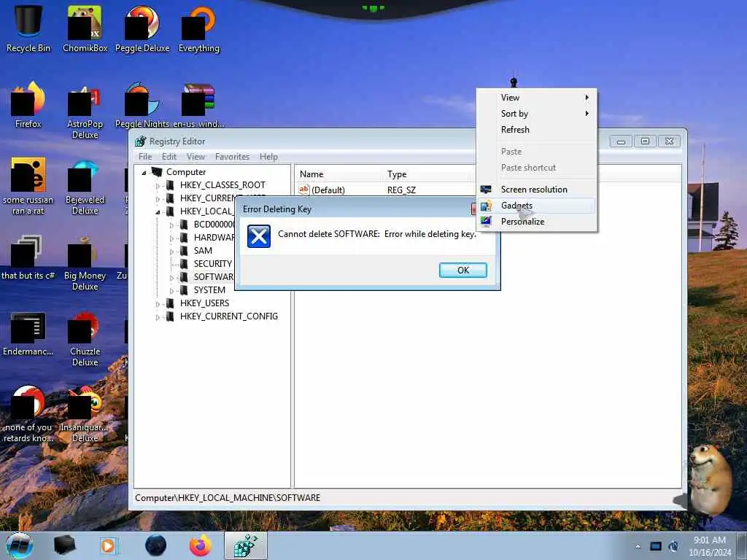This screenshot has width=747, height=560.
Task: Collapse the HKEY_LOCAL_MACHINE node arrow
Action: click(158, 212)
